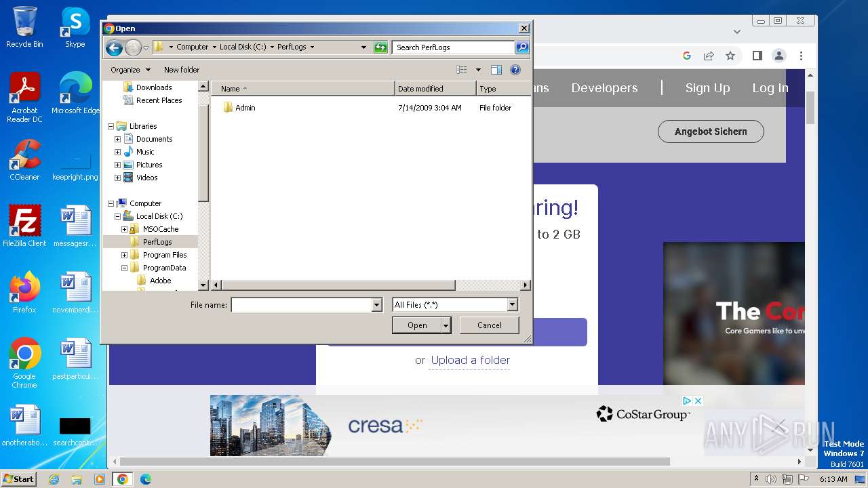This screenshot has height=488, width=868.
Task: Open the address bar history dropdown
Action: [x=364, y=47]
